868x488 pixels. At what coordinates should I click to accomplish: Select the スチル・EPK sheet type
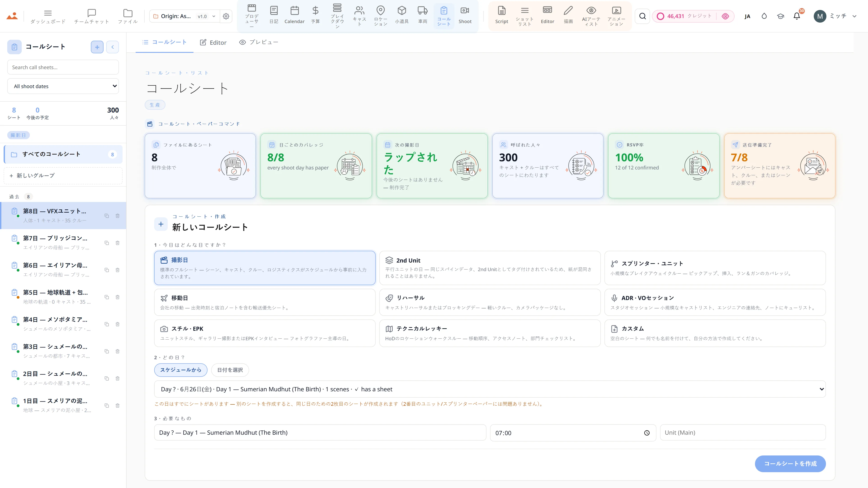(x=265, y=333)
